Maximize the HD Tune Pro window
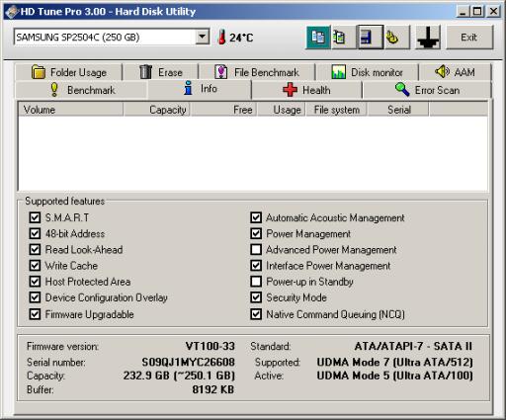 477,12
